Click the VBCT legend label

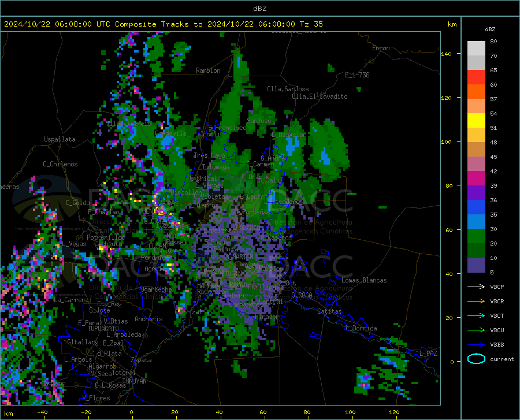coord(497,315)
